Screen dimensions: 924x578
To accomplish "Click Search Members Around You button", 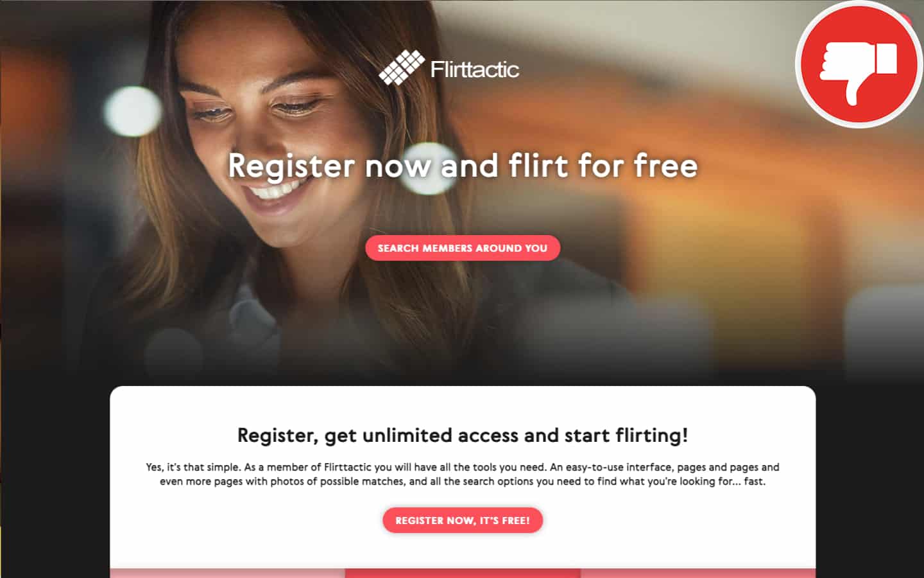I will coord(463,248).
